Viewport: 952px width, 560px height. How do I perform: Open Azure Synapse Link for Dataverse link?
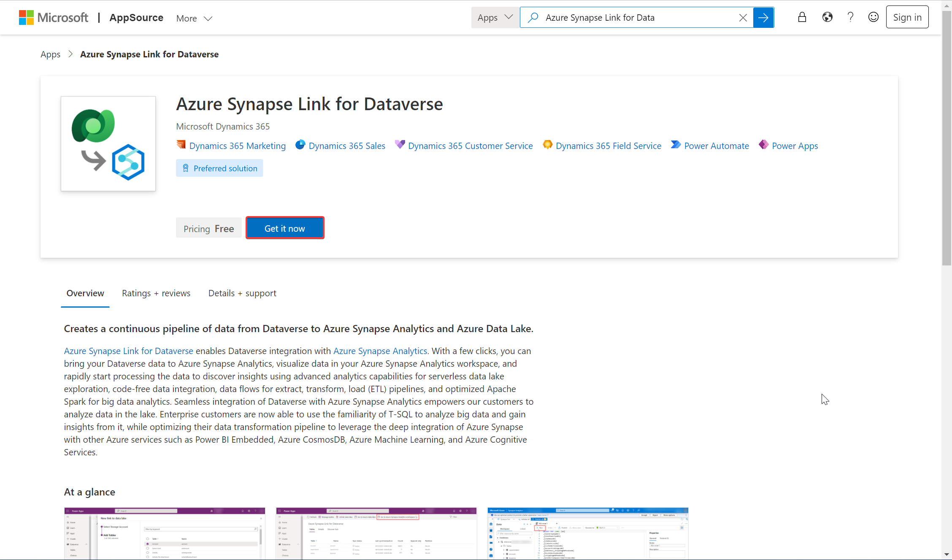129,350
